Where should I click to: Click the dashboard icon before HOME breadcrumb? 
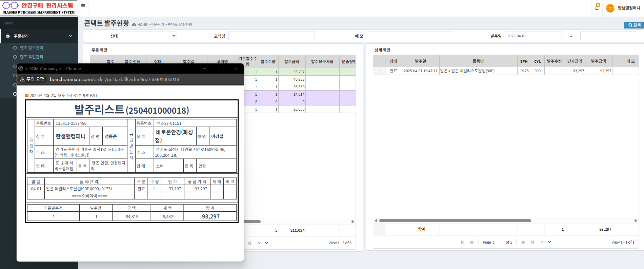134,24
